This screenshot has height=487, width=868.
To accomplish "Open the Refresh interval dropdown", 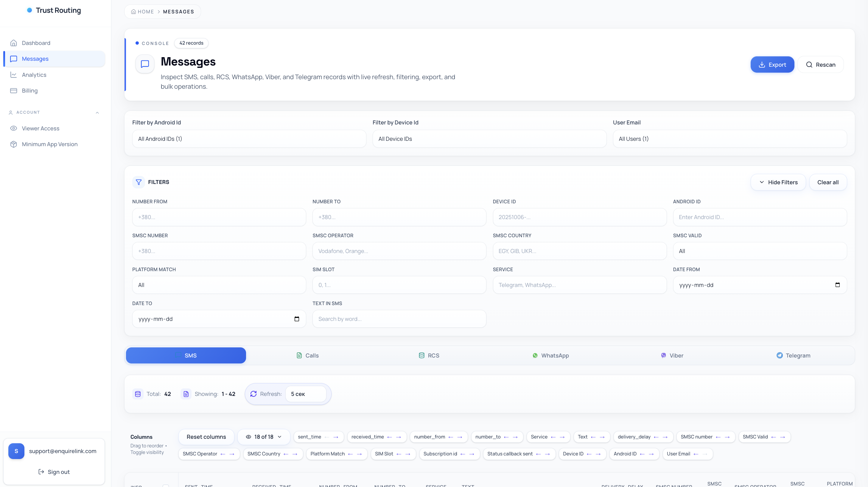I will click(306, 394).
